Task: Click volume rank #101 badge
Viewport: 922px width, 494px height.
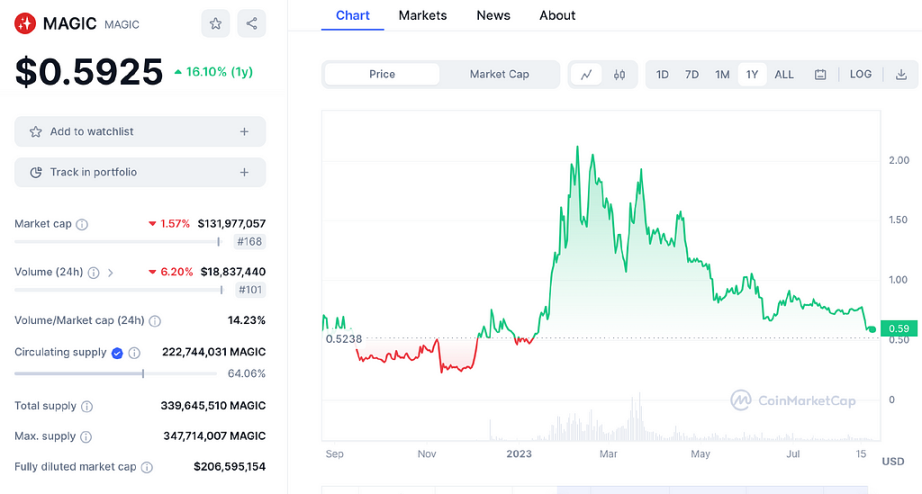Action: (249, 290)
